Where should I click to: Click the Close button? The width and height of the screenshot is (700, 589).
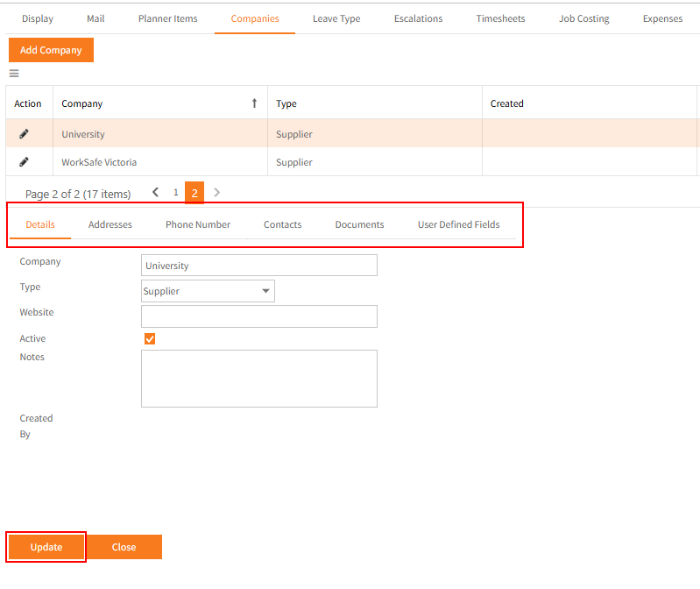tap(124, 547)
